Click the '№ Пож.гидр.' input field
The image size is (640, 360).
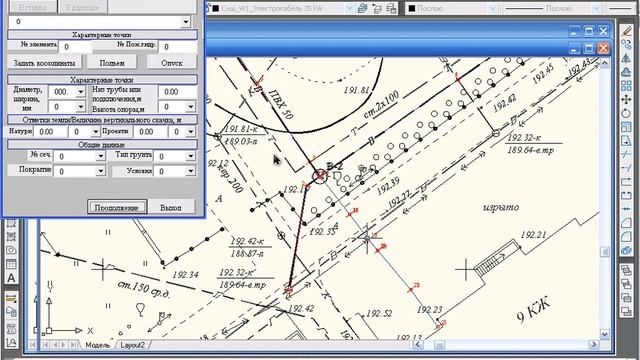coord(178,47)
